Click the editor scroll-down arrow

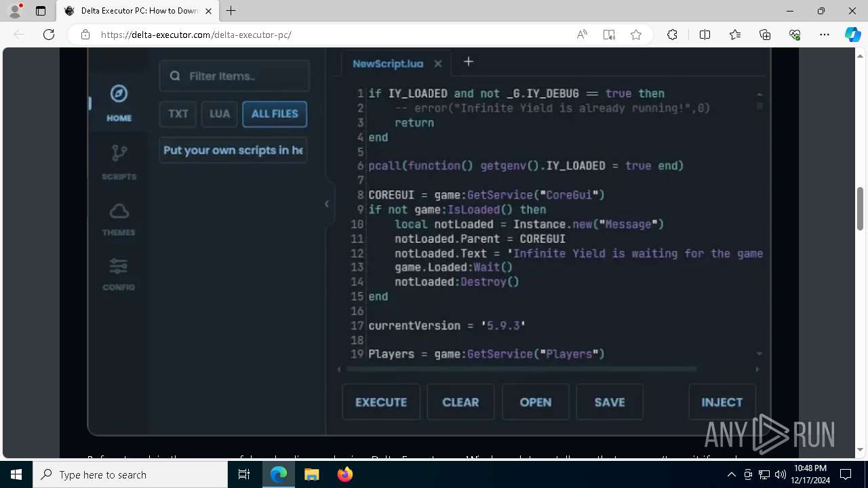pos(759,354)
